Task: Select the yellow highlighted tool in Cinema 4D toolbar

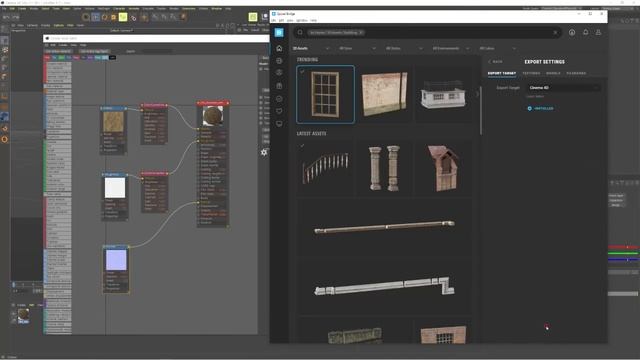Action: coord(123,17)
